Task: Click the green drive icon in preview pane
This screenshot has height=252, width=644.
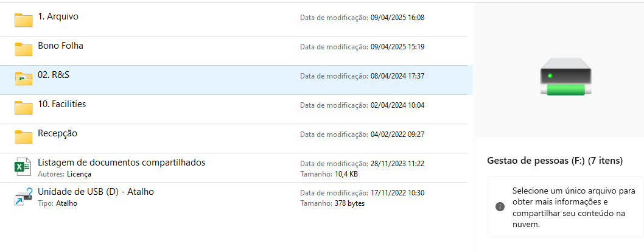Action: point(565,77)
